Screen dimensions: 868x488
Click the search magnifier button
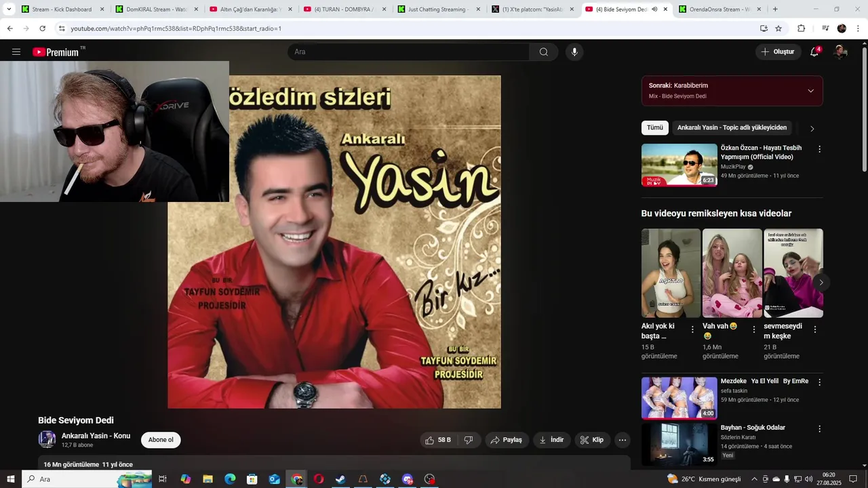544,52
